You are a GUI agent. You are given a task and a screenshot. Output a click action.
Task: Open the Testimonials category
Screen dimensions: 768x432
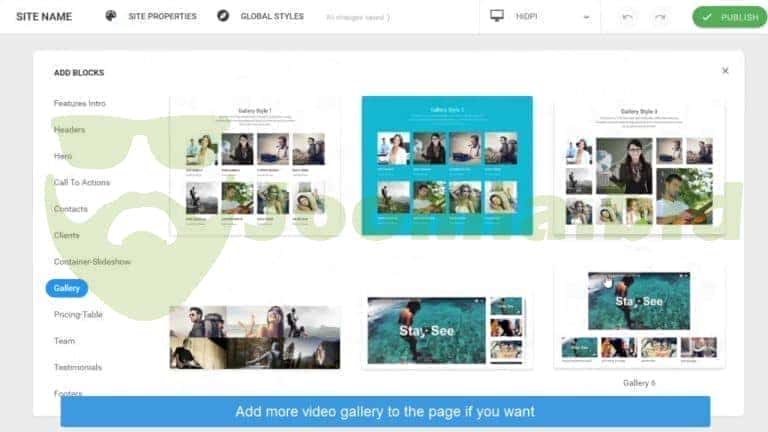click(78, 367)
